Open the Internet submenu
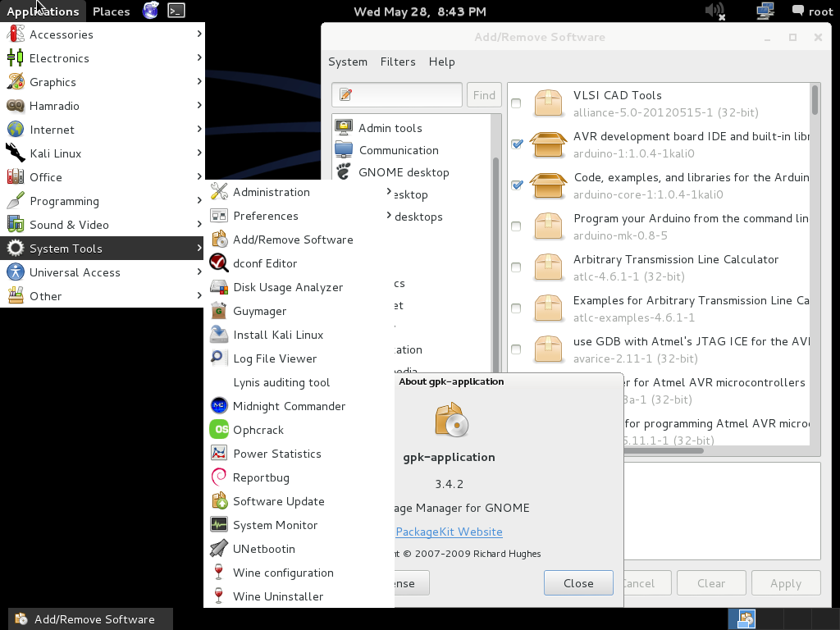The height and width of the screenshot is (630, 840). pos(103,129)
